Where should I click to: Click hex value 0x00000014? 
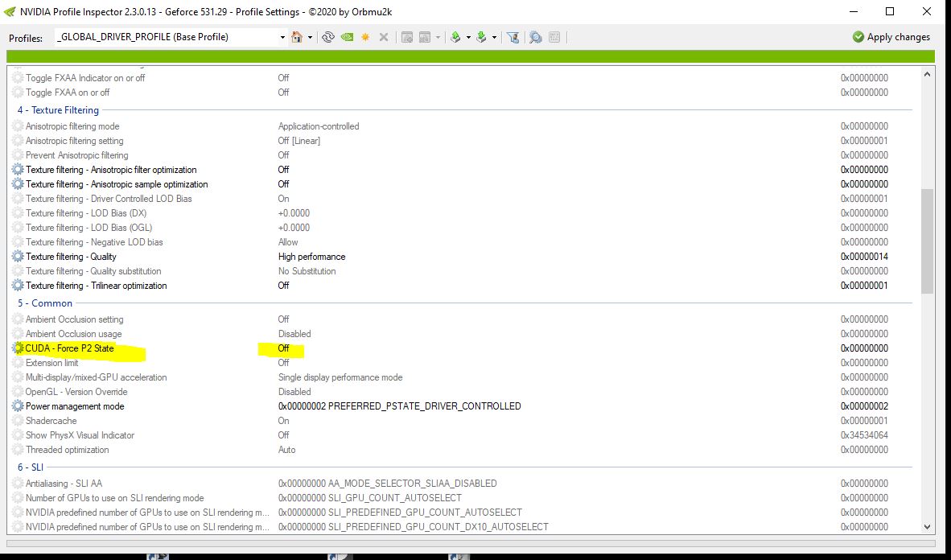point(864,257)
